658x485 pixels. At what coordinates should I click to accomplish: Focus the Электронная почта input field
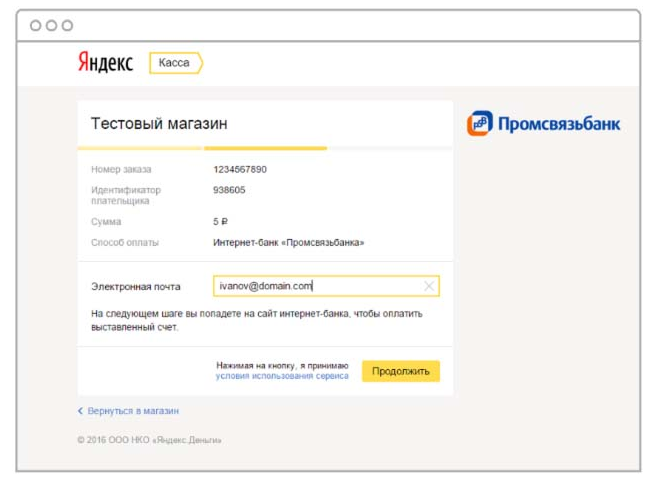pyautogui.click(x=326, y=286)
